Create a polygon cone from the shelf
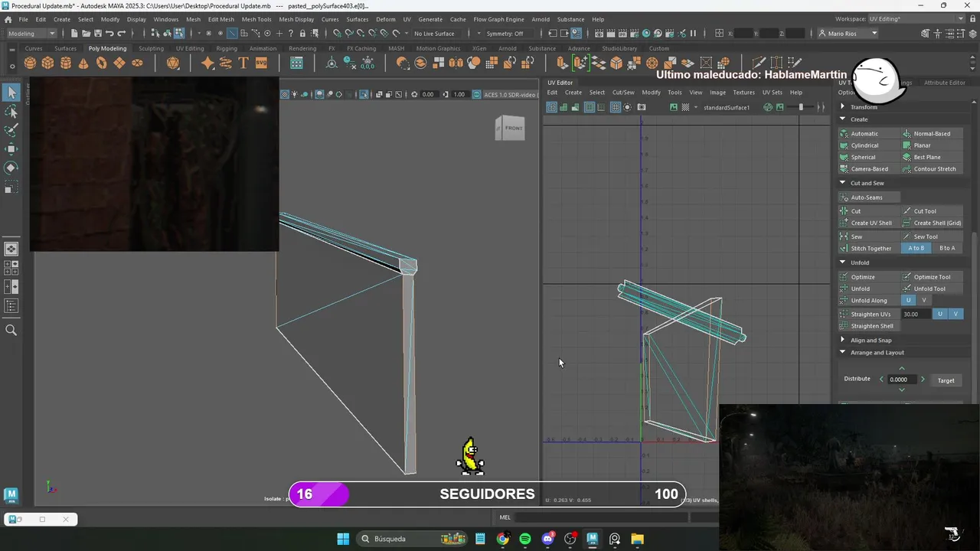The height and width of the screenshot is (551, 980). click(83, 64)
